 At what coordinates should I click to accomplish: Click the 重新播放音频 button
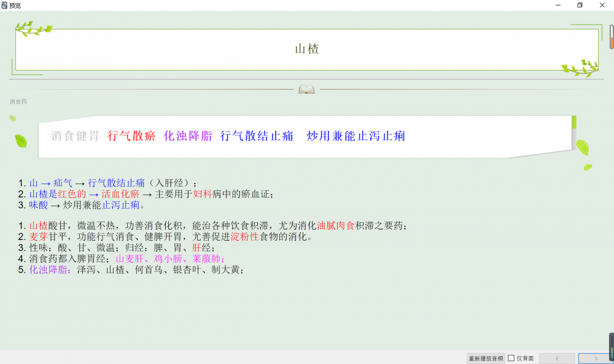(x=486, y=358)
